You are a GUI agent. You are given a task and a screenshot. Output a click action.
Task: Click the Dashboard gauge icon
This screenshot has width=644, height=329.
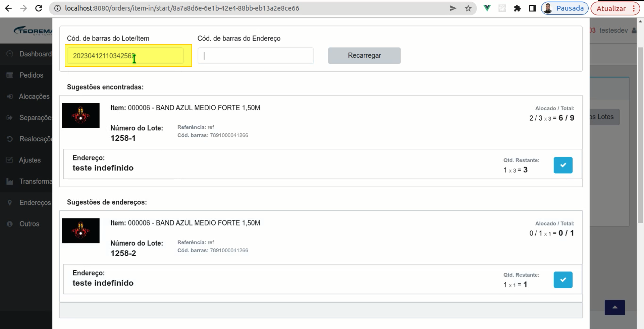10,54
